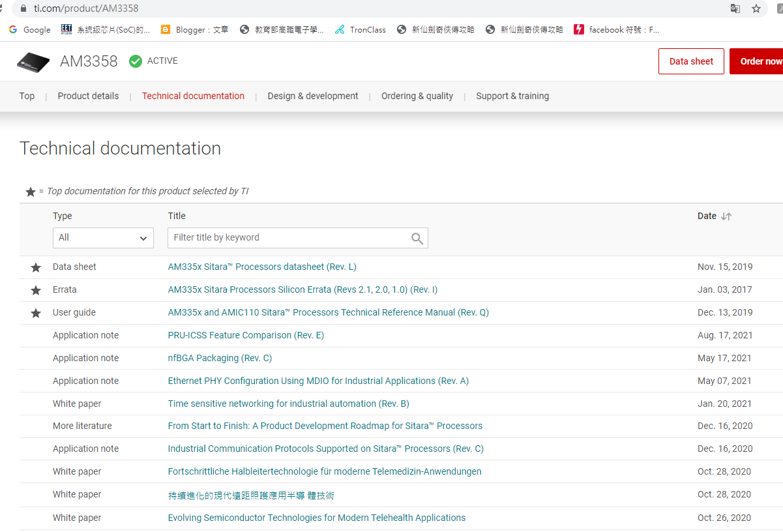Open first 新仙劍奇俠傳攻略 bookmark
This screenshot has width=783, height=532.
click(x=436, y=29)
